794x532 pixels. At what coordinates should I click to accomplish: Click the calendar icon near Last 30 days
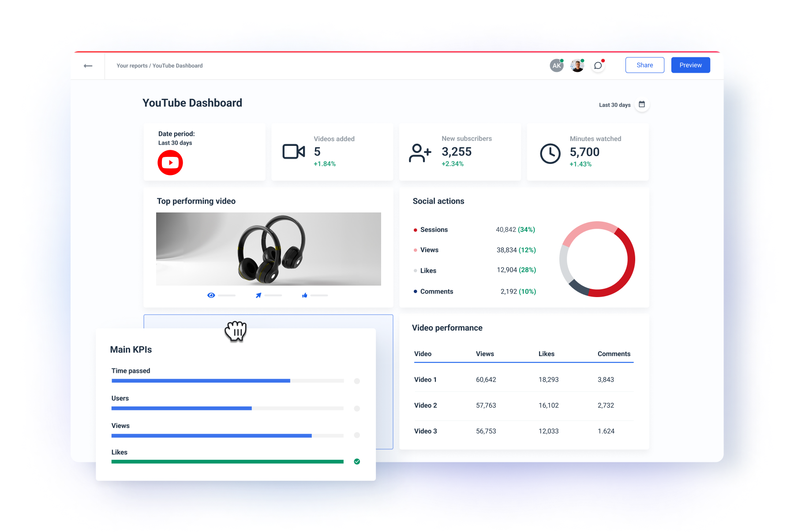pos(642,104)
